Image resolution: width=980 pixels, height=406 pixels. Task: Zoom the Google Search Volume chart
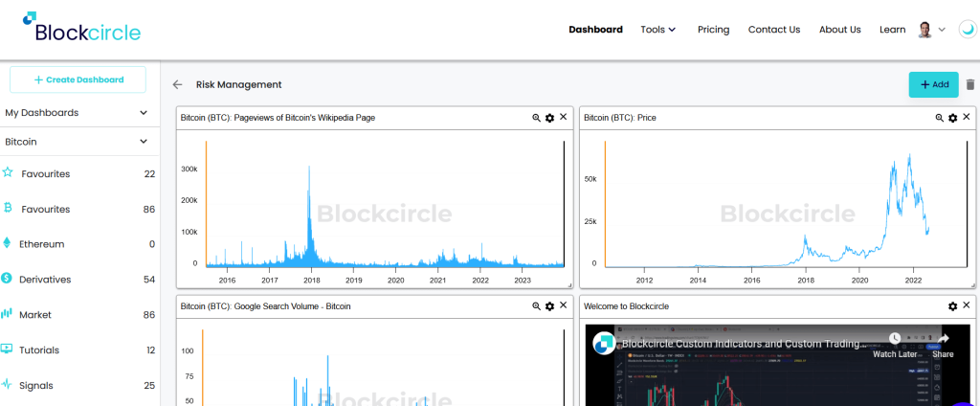(x=536, y=305)
